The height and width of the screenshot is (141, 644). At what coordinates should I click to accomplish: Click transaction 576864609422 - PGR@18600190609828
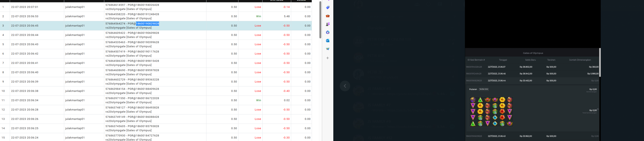tap(132, 33)
